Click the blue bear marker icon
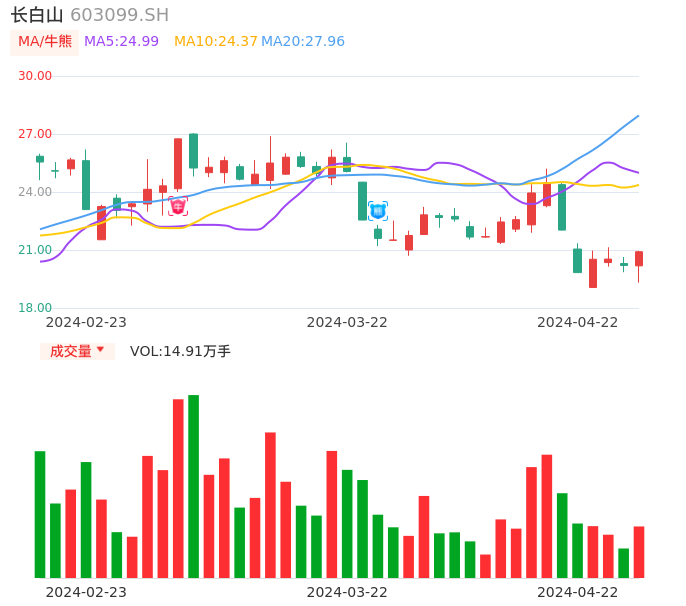Screen dimensions: 686x606 coord(378,211)
